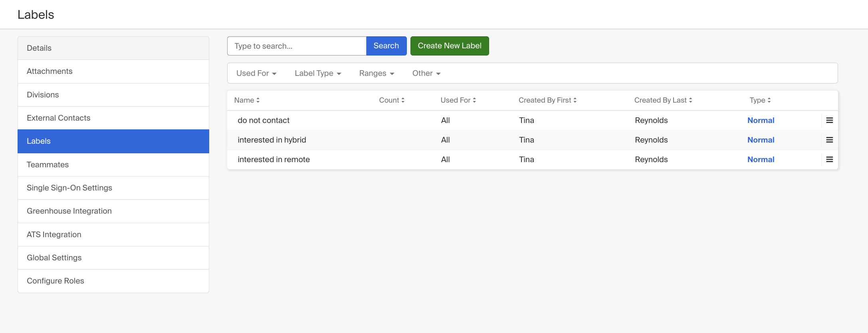Open row menu for do not contact
This screenshot has height=333, width=868.
click(x=829, y=120)
